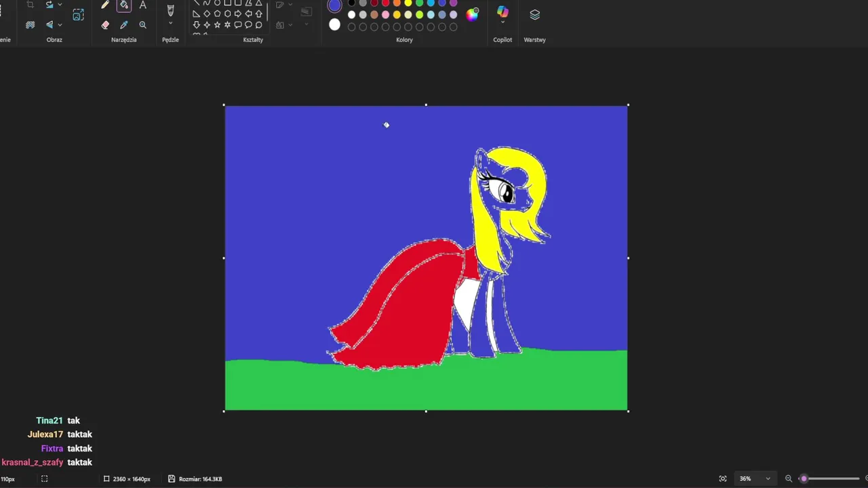This screenshot has height=488, width=868.
Task: Choose the right arrow shape
Action: [x=238, y=14]
